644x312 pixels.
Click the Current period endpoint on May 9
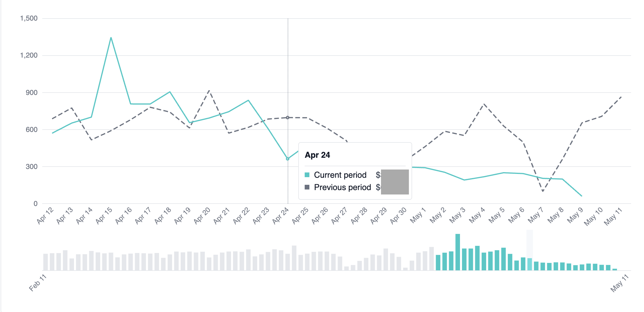tap(582, 196)
